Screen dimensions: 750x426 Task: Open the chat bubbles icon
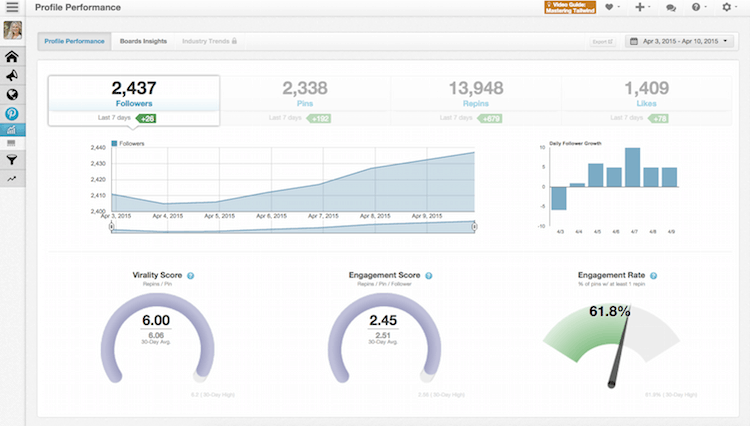tap(671, 8)
